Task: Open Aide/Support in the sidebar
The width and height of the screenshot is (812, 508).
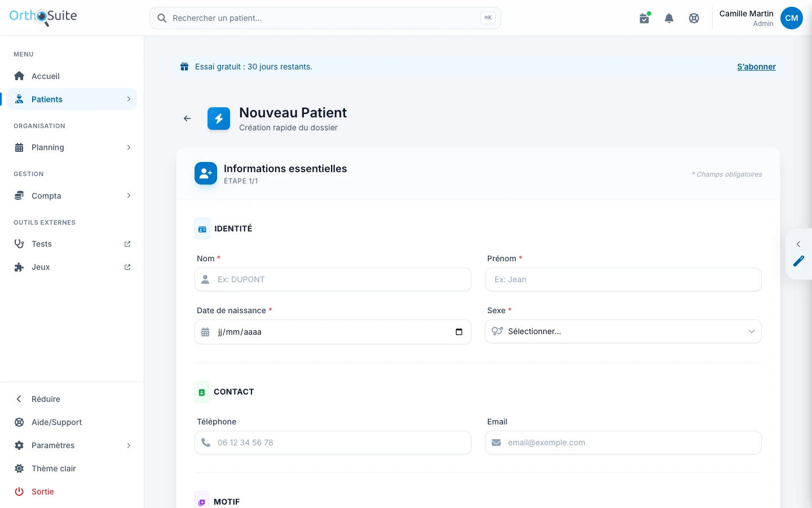Action: 72,422
